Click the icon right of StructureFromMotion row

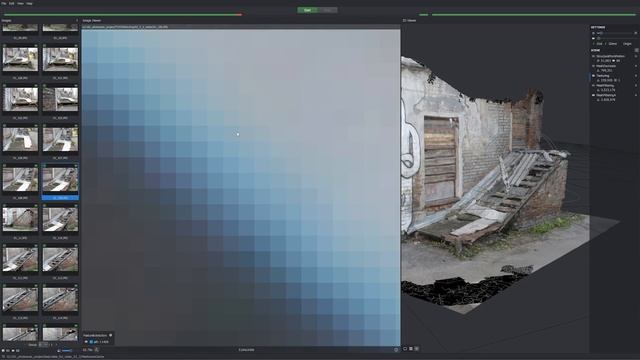(x=636, y=56)
